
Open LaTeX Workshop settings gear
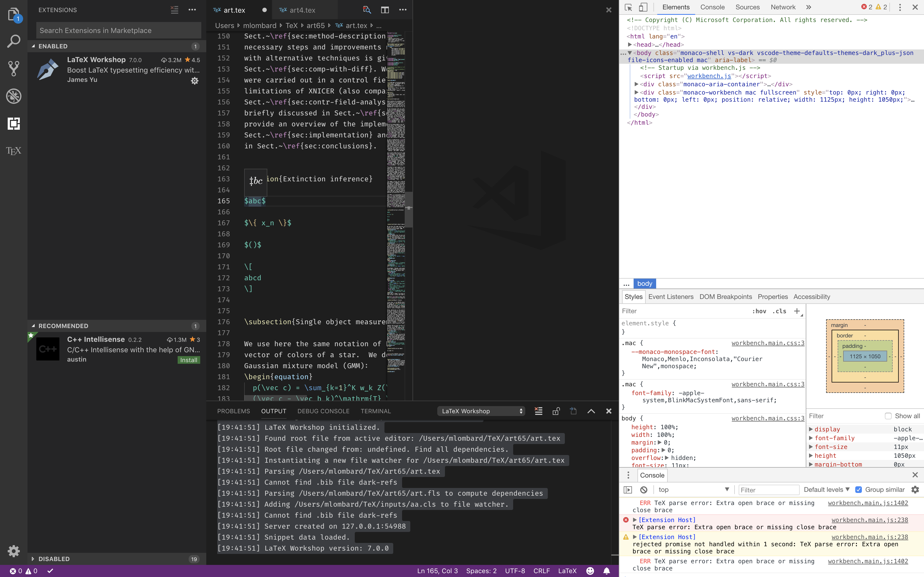coord(195,81)
